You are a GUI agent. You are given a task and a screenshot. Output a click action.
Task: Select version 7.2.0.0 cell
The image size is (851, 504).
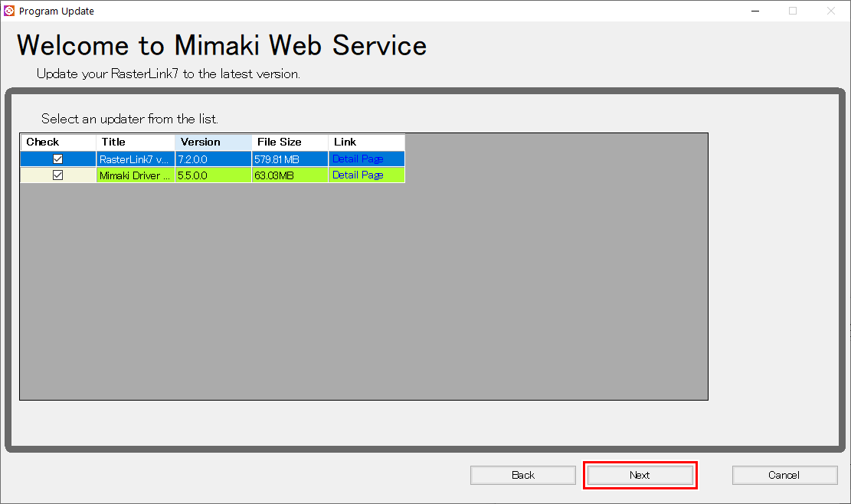point(213,159)
